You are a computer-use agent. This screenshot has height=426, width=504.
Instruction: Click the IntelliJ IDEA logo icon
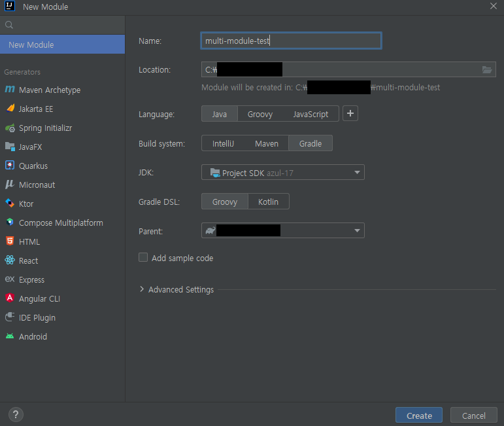pos(10,6)
